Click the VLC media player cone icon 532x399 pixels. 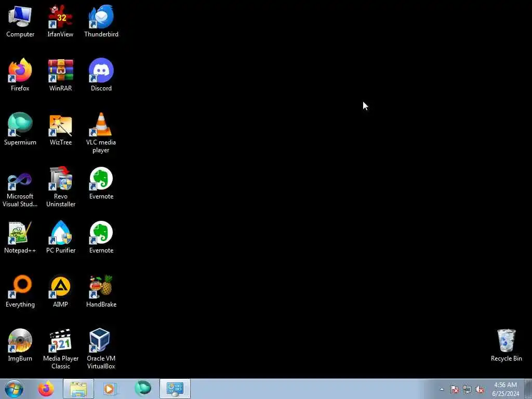click(101, 132)
